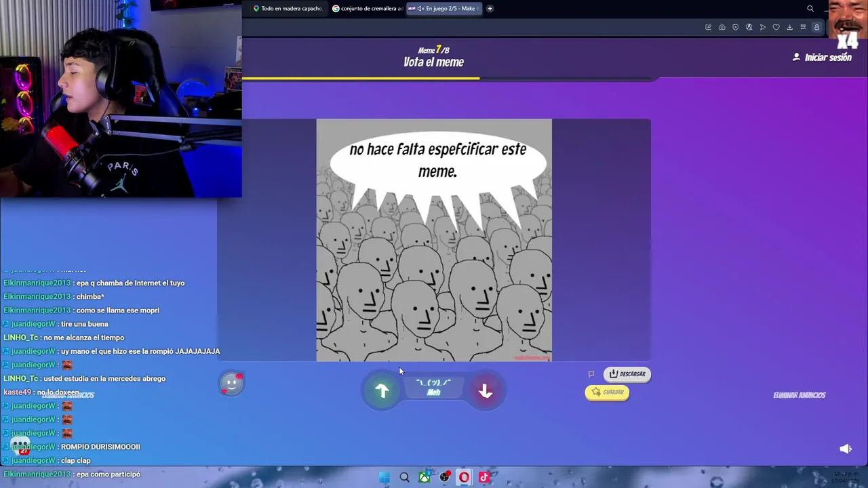Open Windows Start button
The width and height of the screenshot is (868, 488).
point(384,477)
